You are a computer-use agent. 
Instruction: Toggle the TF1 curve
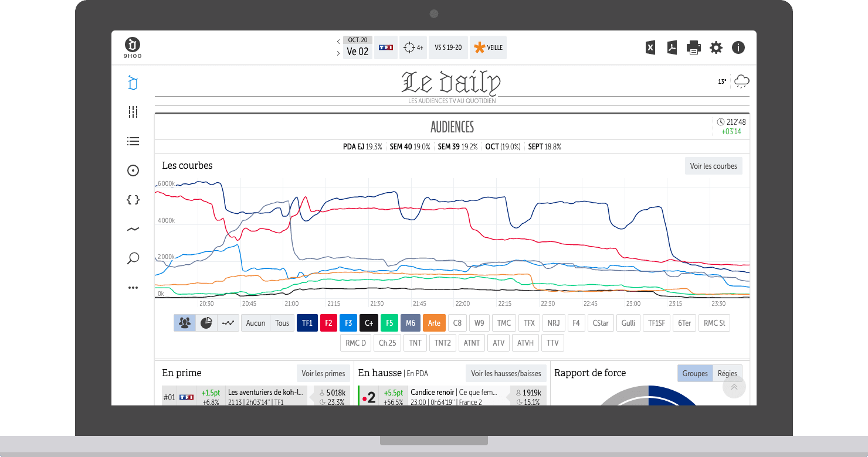[307, 323]
